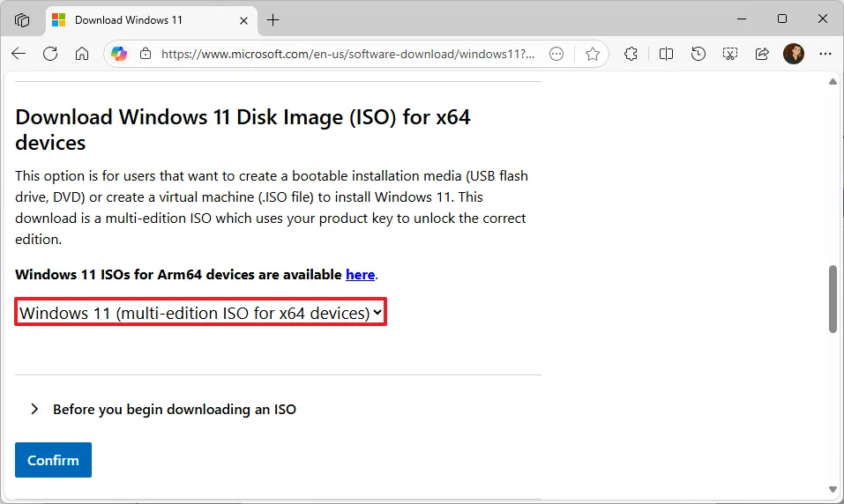Expand 'Before you begin downloading an ISO'
This screenshot has height=504, width=844.
tap(35, 409)
